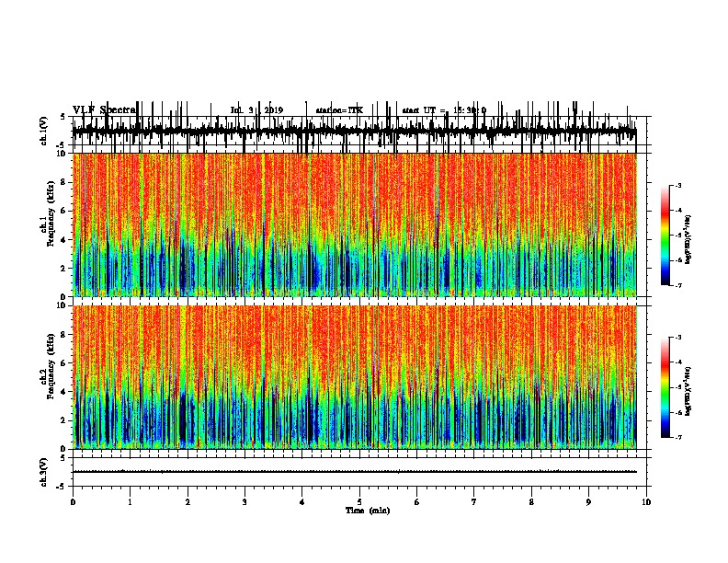This screenshot has width=728, height=563.
Task: Click time axis tick label '7'
Action: pos(474,502)
